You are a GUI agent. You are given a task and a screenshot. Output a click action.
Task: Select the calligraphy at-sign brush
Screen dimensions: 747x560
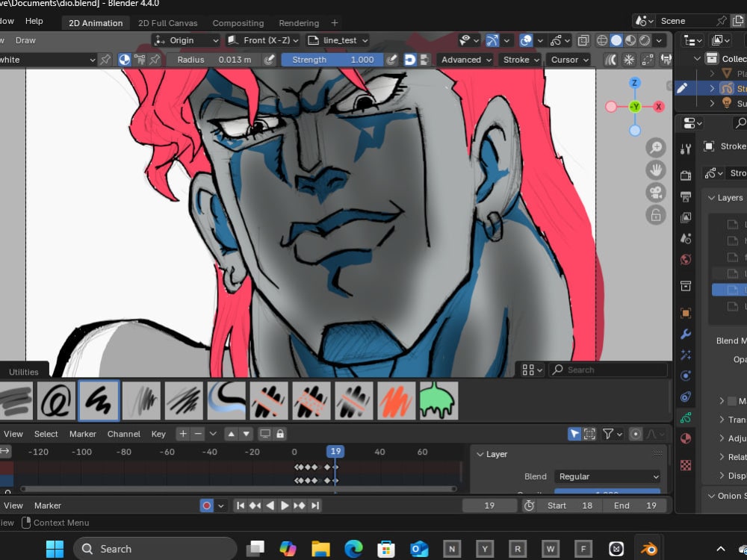56,400
